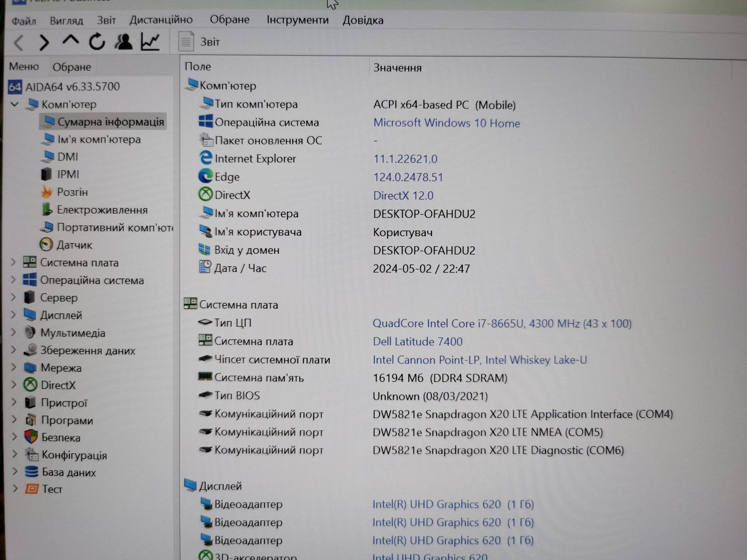Open the Звіт menu in menu bar
Screen dimensions: 747x560
coord(106,20)
